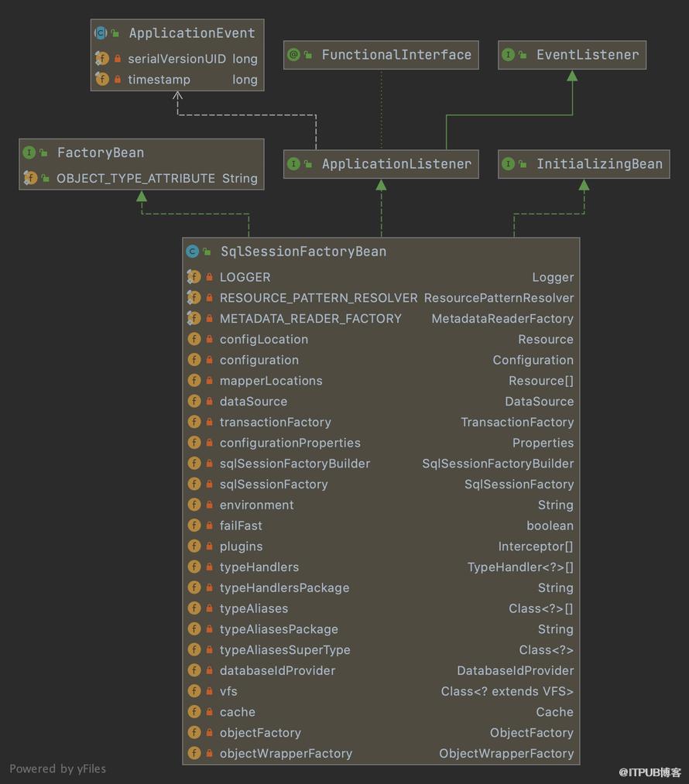Click the field icon beside vfs
This screenshot has height=784, width=689.
point(194,691)
